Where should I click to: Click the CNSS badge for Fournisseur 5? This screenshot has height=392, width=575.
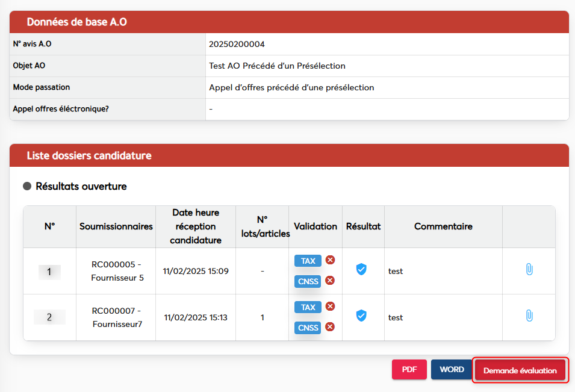tap(308, 281)
